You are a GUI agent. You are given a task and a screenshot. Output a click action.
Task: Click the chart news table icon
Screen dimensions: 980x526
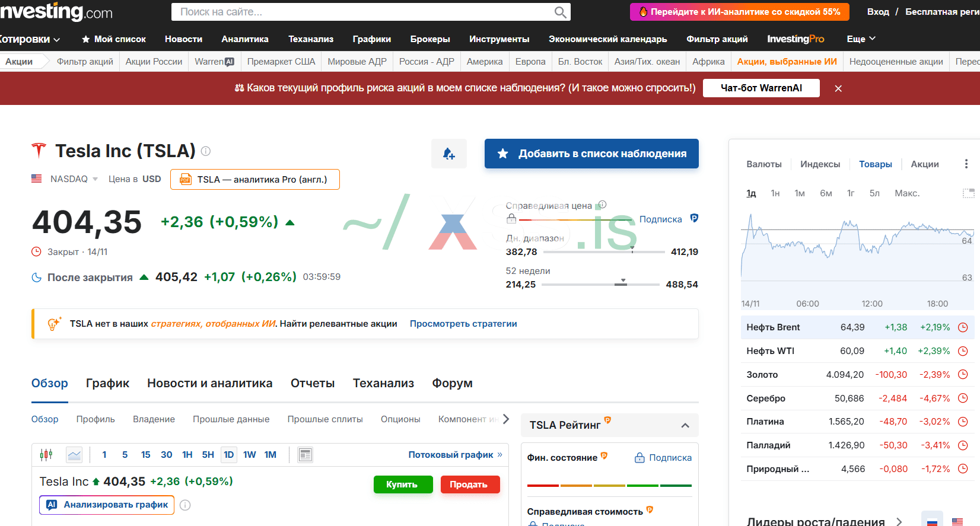click(x=306, y=455)
